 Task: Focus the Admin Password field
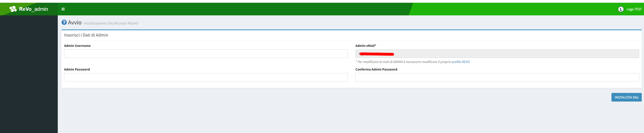pyautogui.click(x=206, y=77)
